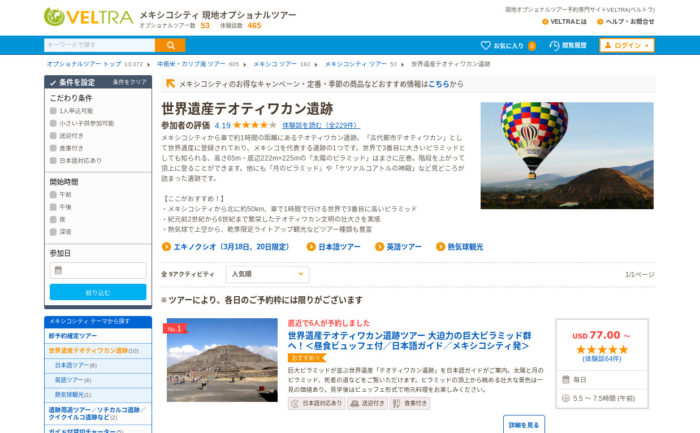Open the (体験談64件) reviews link
Image resolution: width=700 pixels, height=433 pixels.
tap(602, 359)
